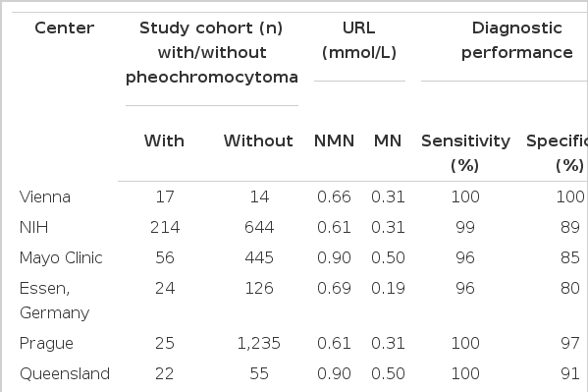Select the 1,235 value in Prague row
Image resolution: width=588 pixels, height=392 pixels.
point(259,344)
